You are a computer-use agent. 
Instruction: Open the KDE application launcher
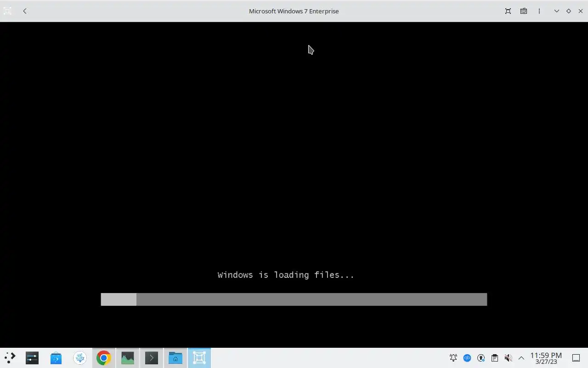tap(10, 358)
